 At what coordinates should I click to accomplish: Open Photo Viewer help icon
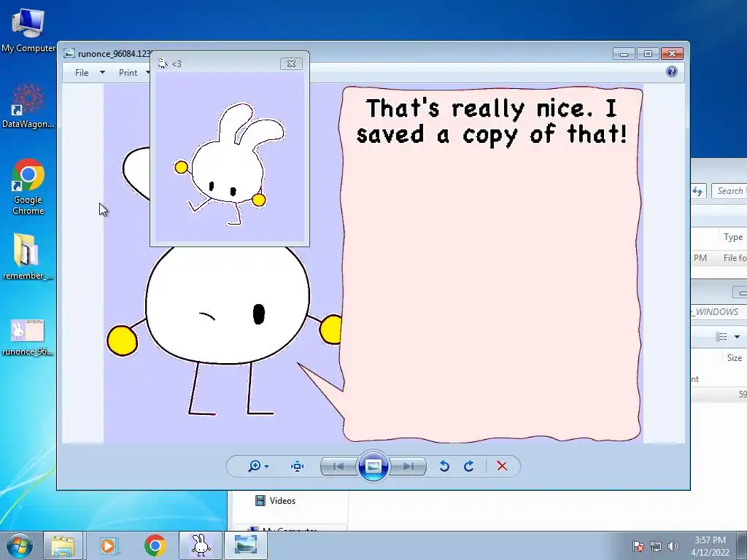[x=672, y=71]
